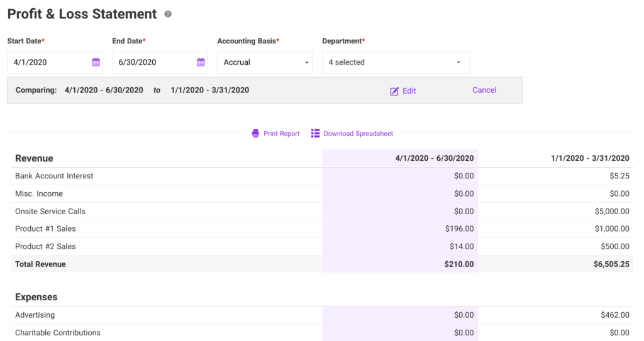Click into the End Date input field
644x341 pixels.
point(152,62)
